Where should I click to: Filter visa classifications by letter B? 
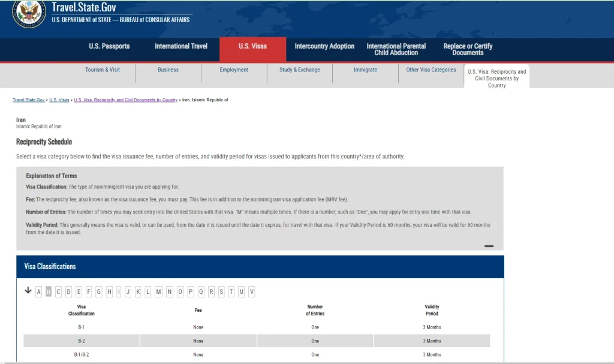point(49,291)
